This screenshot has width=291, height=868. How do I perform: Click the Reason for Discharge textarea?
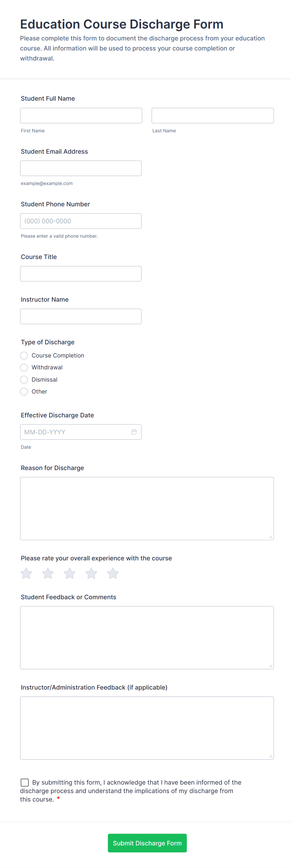pos(147,508)
